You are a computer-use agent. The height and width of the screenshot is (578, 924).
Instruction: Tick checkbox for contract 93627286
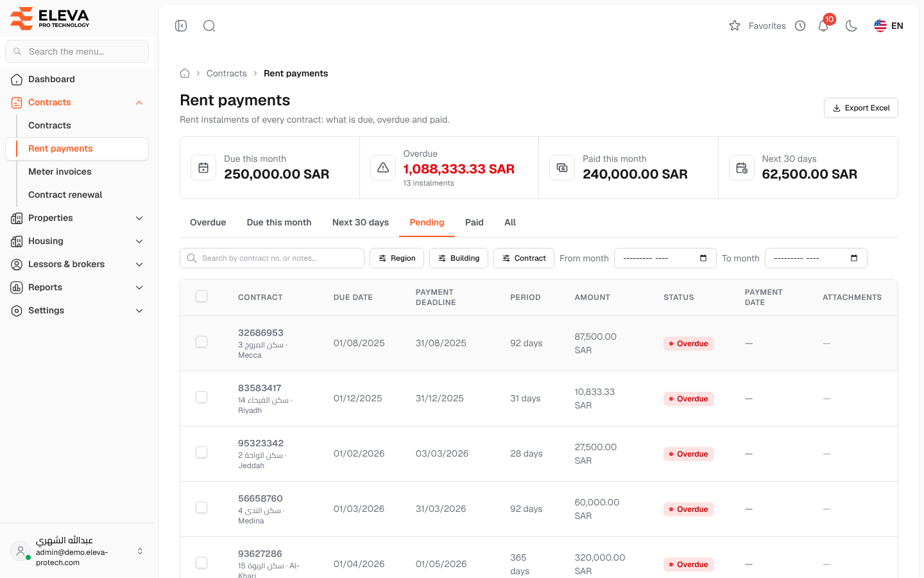[x=201, y=563]
